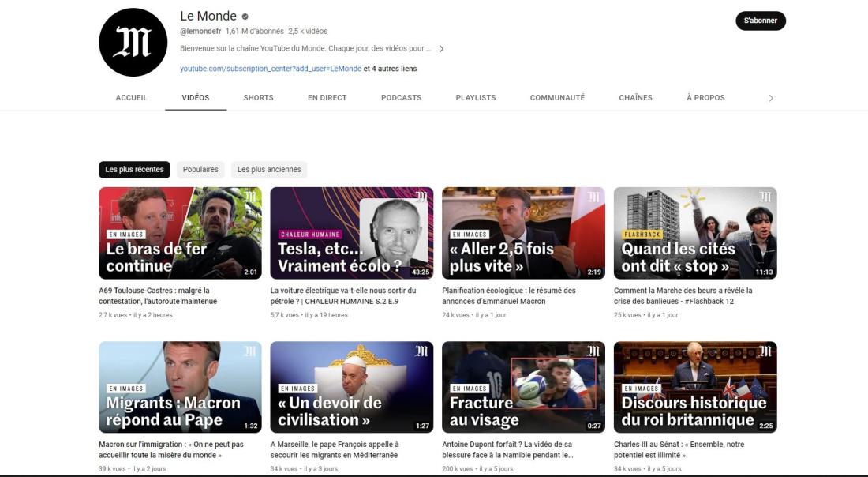Click the '2,5 k vidéos' count text
This screenshot has width=868, height=477.
(308, 32)
